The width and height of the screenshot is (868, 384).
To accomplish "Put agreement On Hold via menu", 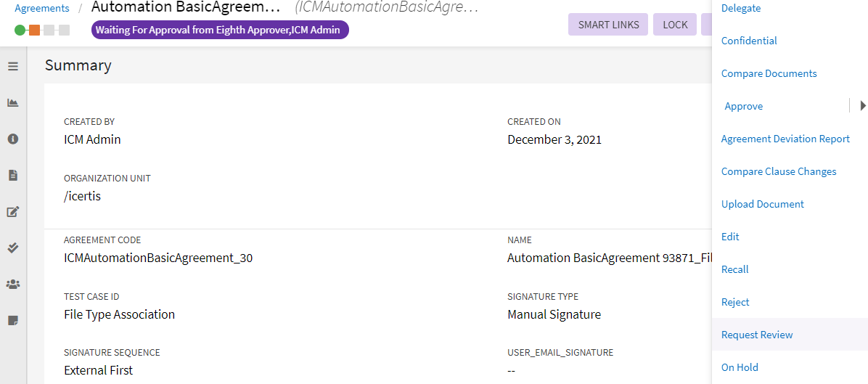I will 740,367.
